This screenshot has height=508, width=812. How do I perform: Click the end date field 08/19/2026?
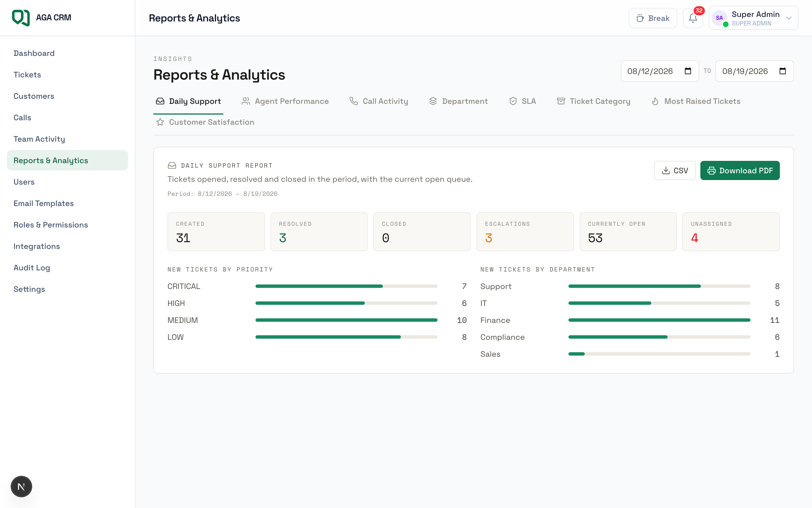[754, 71]
